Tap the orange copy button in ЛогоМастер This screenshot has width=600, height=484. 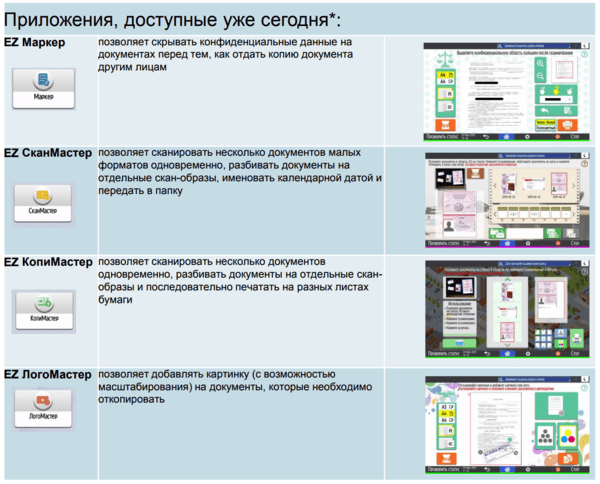pyautogui.click(x=568, y=459)
